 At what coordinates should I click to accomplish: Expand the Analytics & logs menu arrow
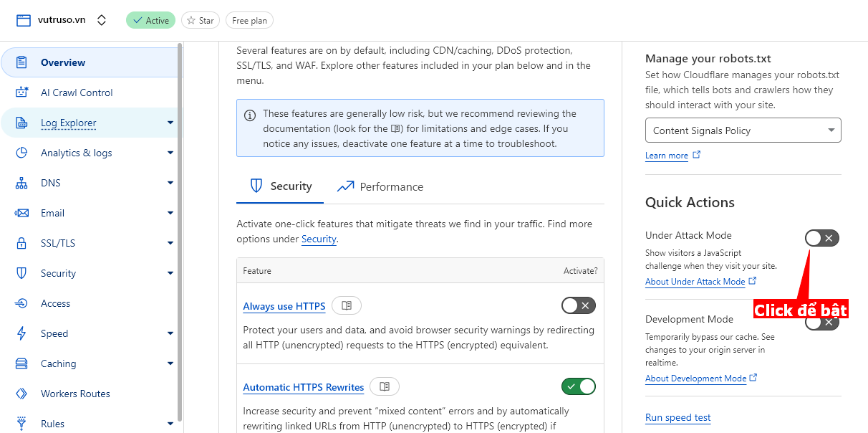tap(170, 153)
